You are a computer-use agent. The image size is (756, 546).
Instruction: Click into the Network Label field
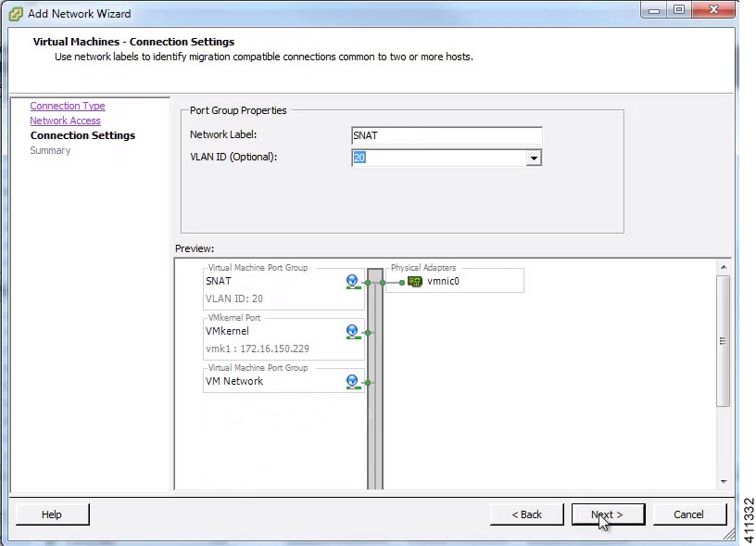click(x=447, y=135)
